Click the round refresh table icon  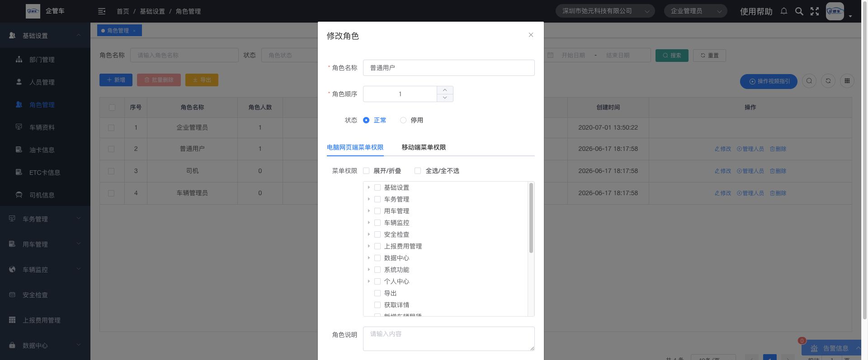[x=828, y=81]
